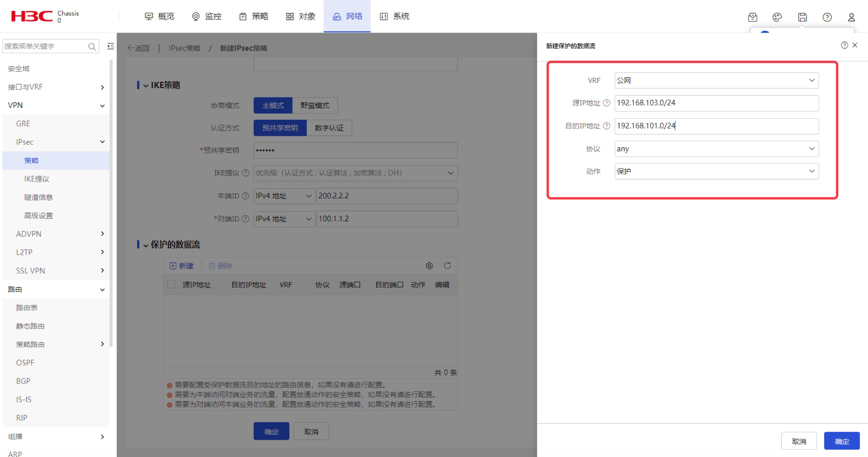Image resolution: width=868 pixels, height=457 pixels.
Task: Click the 本端ID help tooltip icon
Action: point(245,196)
